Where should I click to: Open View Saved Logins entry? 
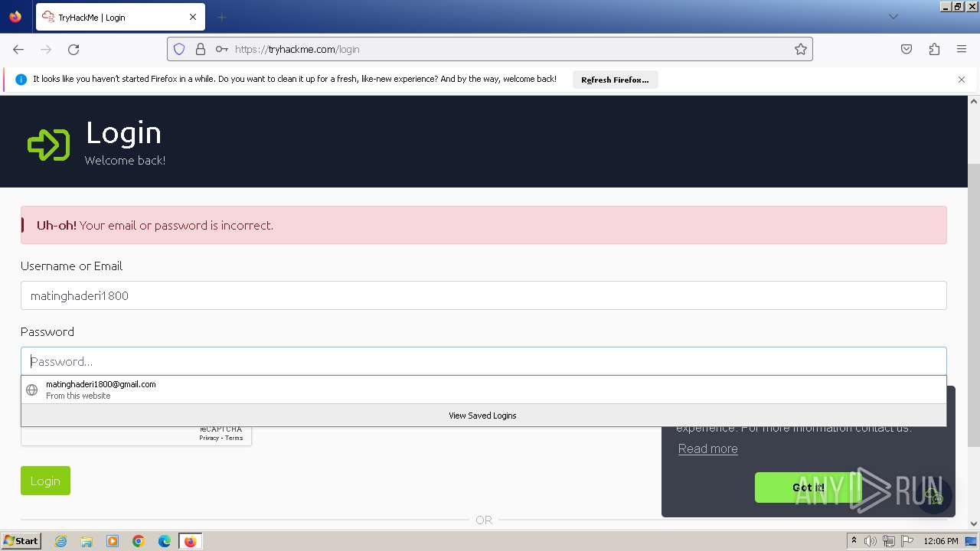coord(484,416)
